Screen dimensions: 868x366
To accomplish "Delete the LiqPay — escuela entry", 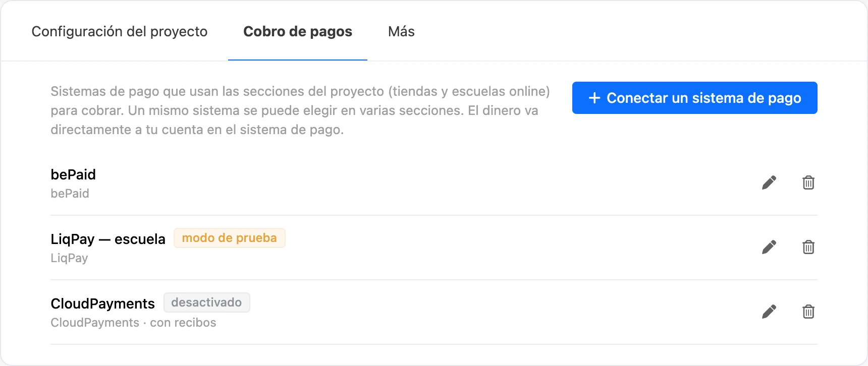I will point(808,247).
